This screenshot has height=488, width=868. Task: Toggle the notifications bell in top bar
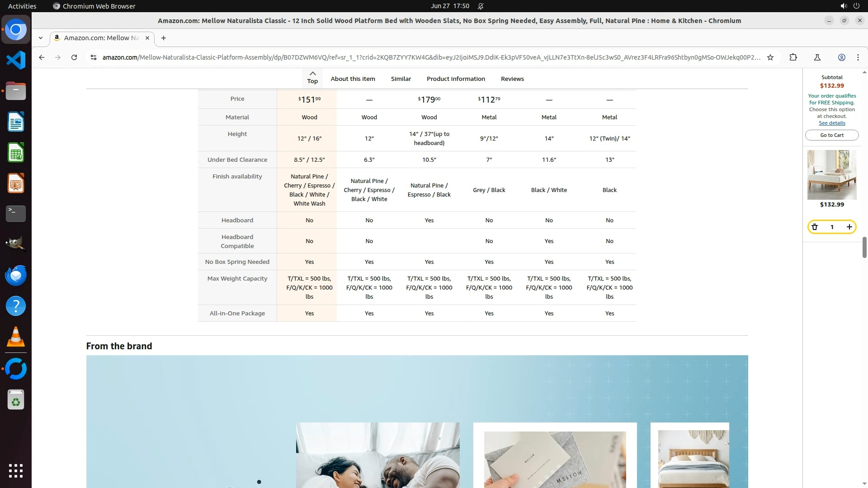pyautogui.click(x=481, y=6)
